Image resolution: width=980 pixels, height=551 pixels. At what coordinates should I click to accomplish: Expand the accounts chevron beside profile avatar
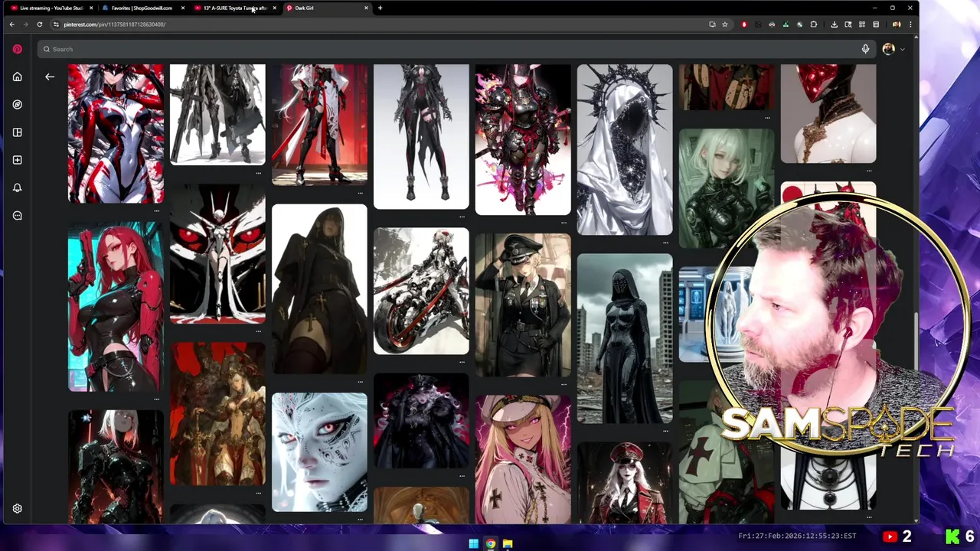click(x=902, y=49)
